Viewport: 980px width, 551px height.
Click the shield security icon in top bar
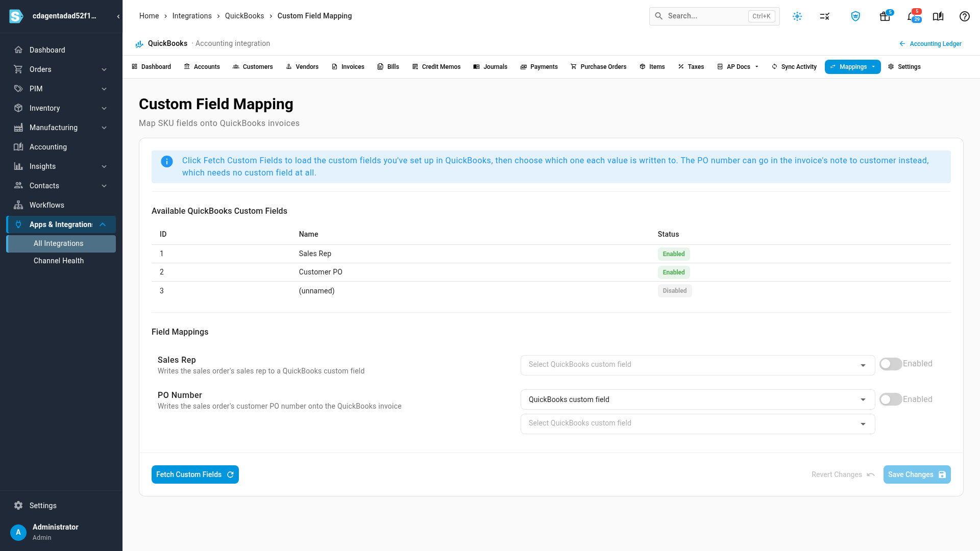855,16
